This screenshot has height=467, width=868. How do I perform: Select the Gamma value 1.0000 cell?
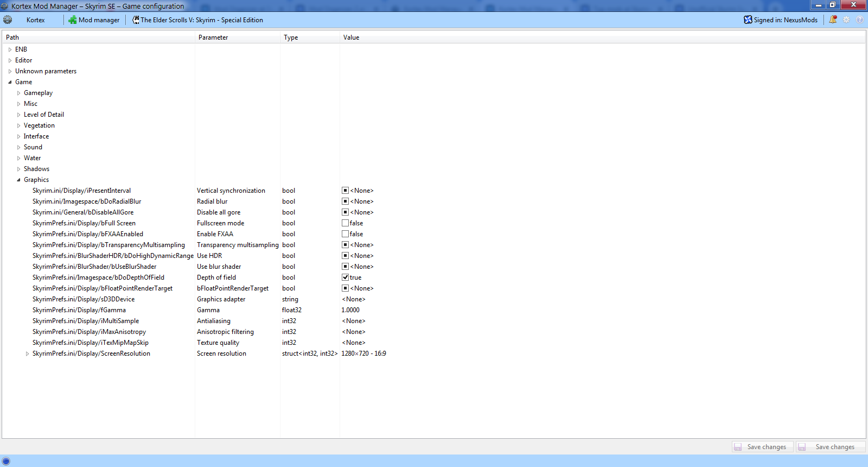(350, 310)
